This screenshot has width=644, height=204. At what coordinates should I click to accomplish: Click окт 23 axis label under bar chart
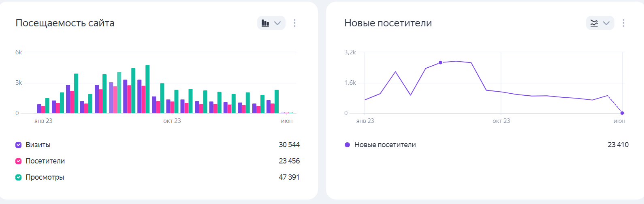172,121
